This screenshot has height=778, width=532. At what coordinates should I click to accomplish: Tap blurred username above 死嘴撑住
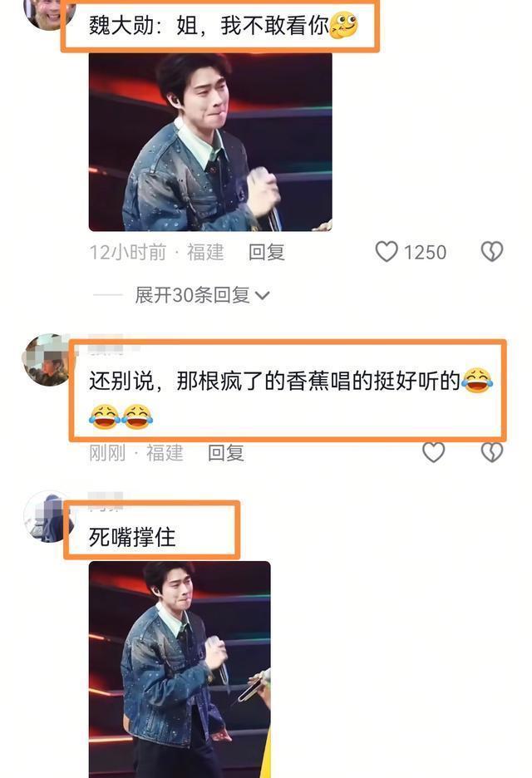[106, 500]
